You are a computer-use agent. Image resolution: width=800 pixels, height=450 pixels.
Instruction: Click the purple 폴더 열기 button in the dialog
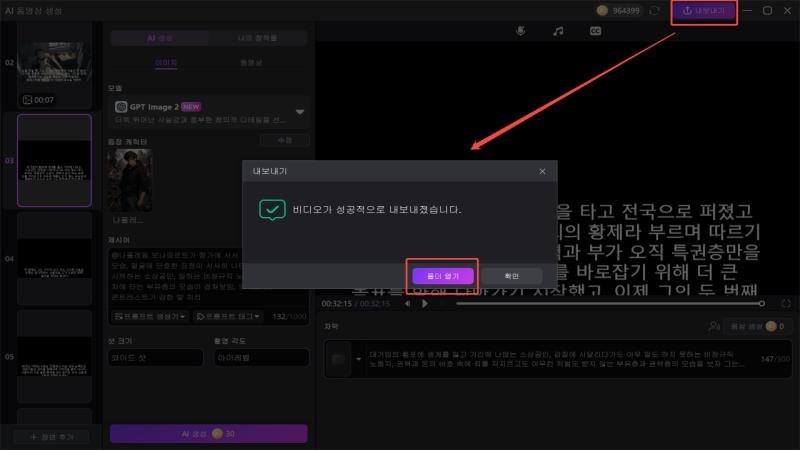click(x=443, y=276)
